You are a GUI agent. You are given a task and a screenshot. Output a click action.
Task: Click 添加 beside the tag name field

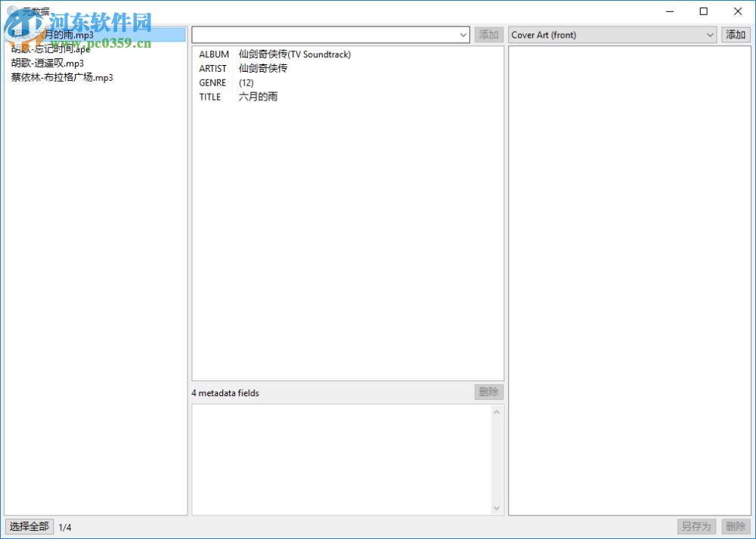point(488,34)
